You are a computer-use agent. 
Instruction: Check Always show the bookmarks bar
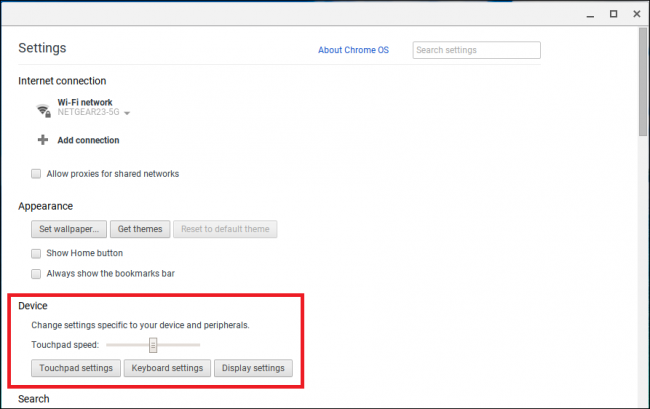(36, 273)
